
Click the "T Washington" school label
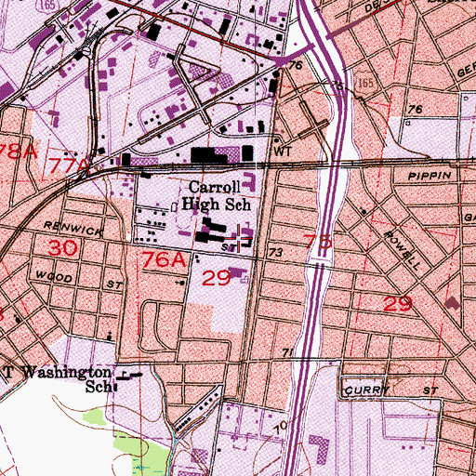58,373
